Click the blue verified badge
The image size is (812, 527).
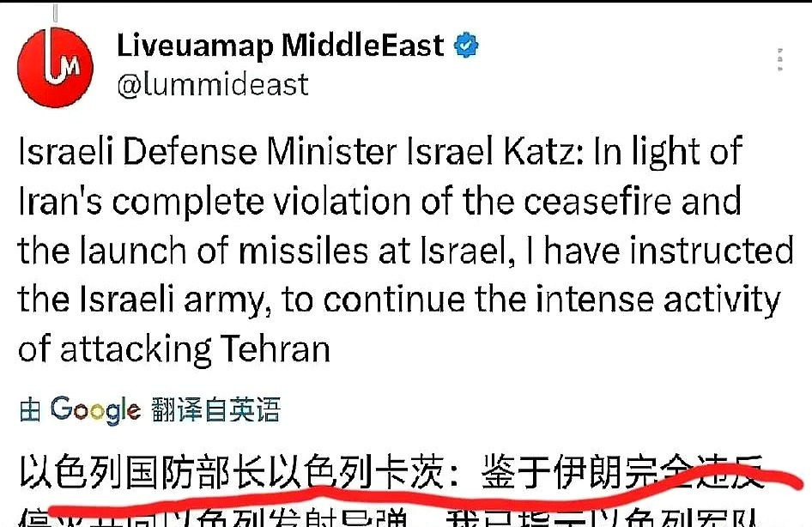(x=466, y=45)
